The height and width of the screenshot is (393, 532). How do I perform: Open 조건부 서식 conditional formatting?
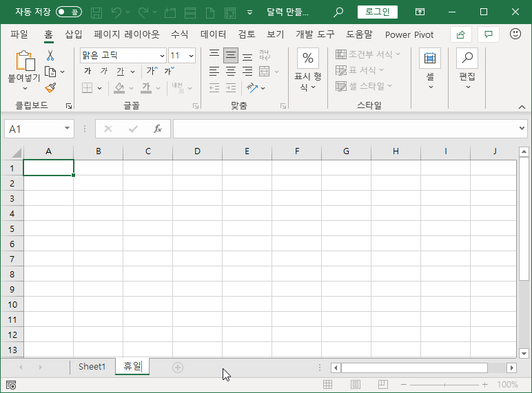(368, 54)
